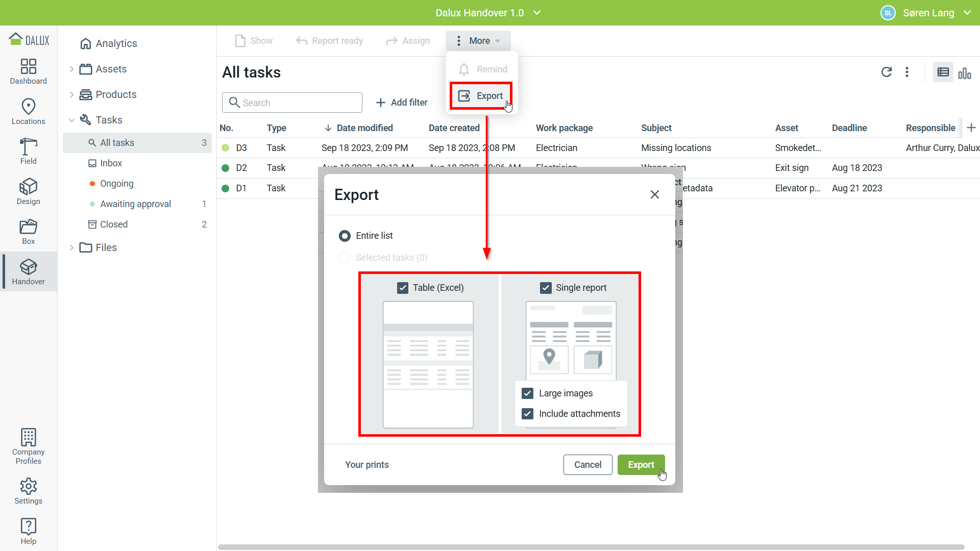Image resolution: width=980 pixels, height=551 pixels.
Task: Collapse the Tasks tree node
Action: coord(71,120)
